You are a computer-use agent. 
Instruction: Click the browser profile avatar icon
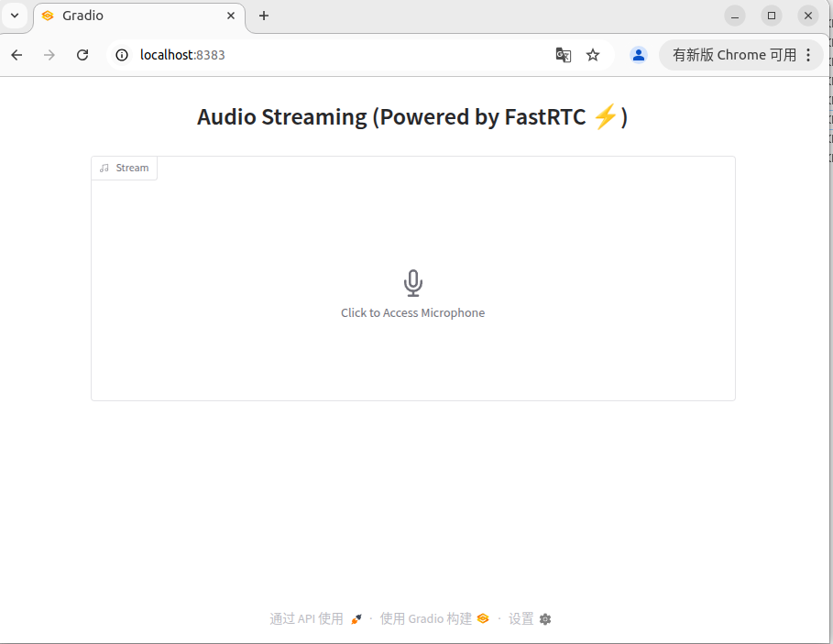click(638, 55)
